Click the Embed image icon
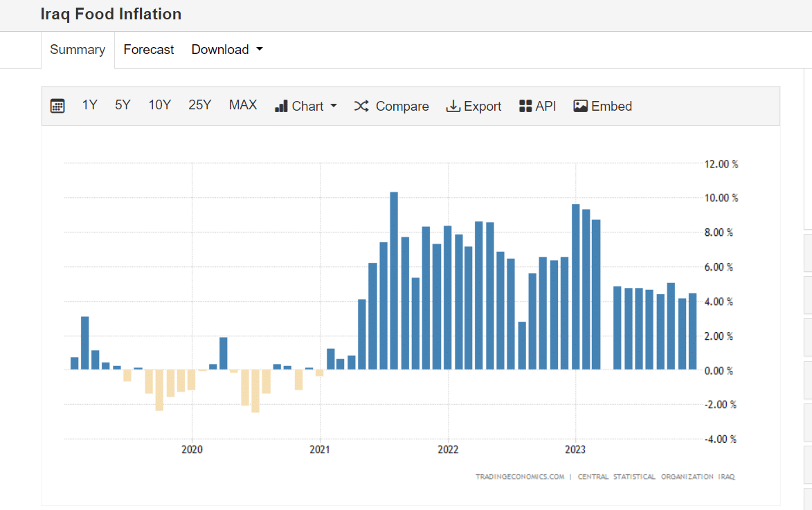Viewport: 812px width, 510px height. coord(580,106)
